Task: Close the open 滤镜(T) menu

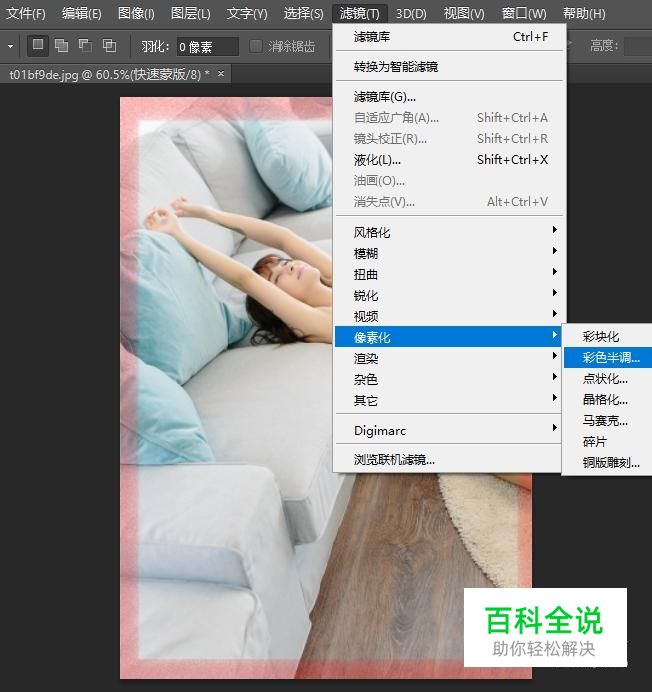Action: pyautogui.click(x=359, y=13)
